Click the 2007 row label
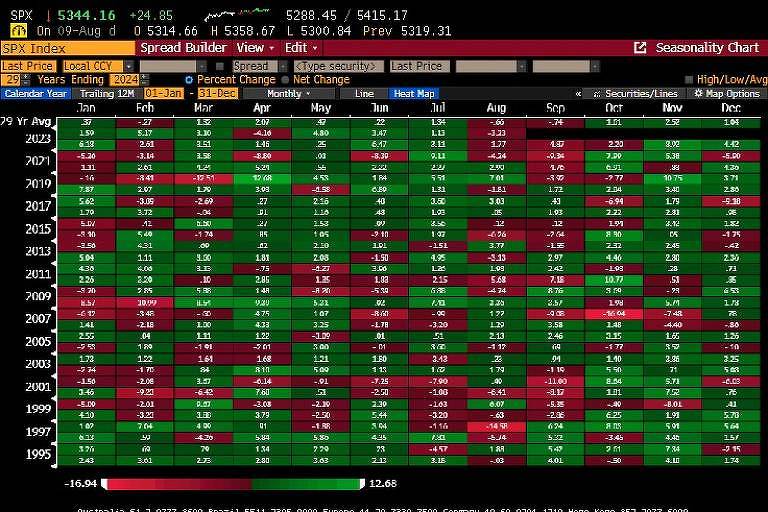 (38, 318)
